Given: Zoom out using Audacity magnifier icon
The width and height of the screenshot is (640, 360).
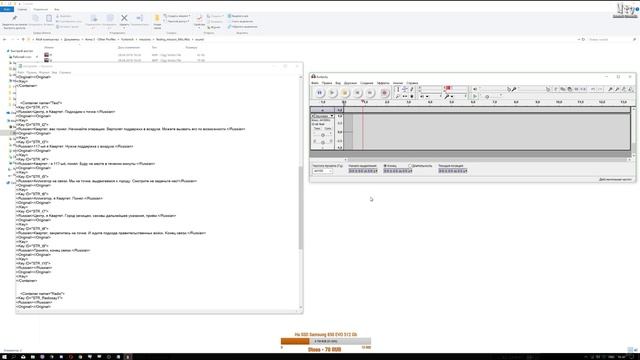Looking at the screenshot, I should (617, 89).
